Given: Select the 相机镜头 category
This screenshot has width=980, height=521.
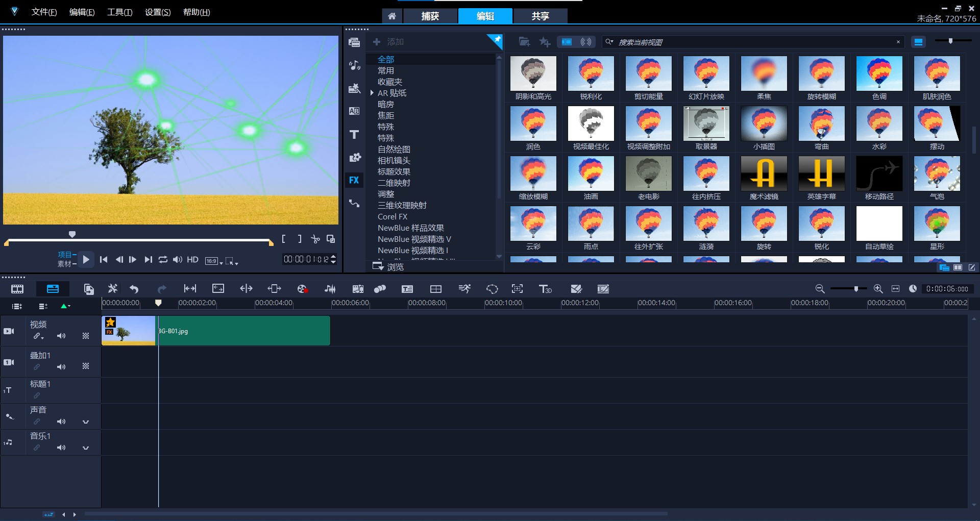Looking at the screenshot, I should coord(394,160).
